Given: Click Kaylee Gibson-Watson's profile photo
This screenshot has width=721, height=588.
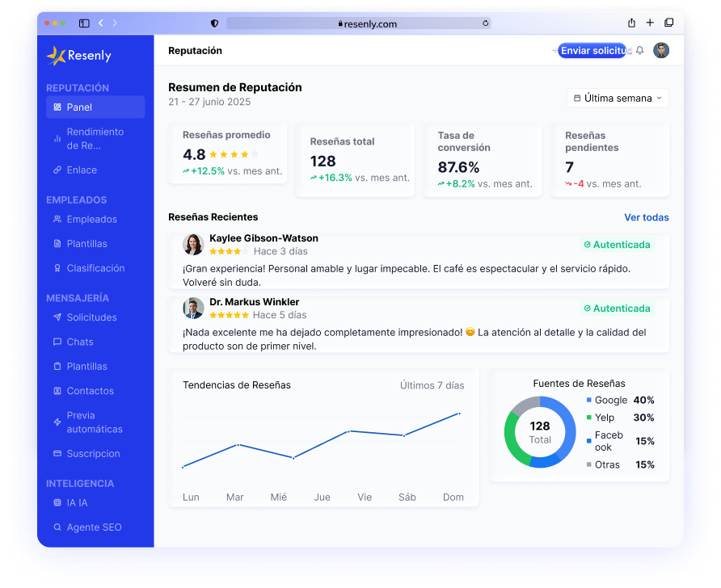Looking at the screenshot, I should (193, 245).
